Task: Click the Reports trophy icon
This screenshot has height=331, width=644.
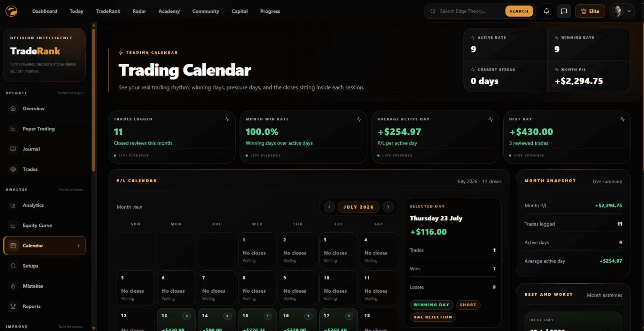Action: pos(13,306)
